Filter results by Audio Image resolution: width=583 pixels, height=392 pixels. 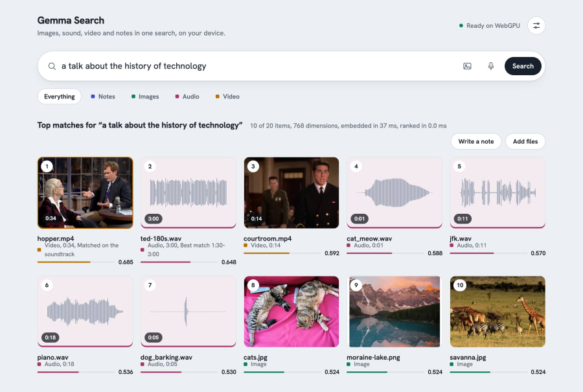(x=187, y=97)
